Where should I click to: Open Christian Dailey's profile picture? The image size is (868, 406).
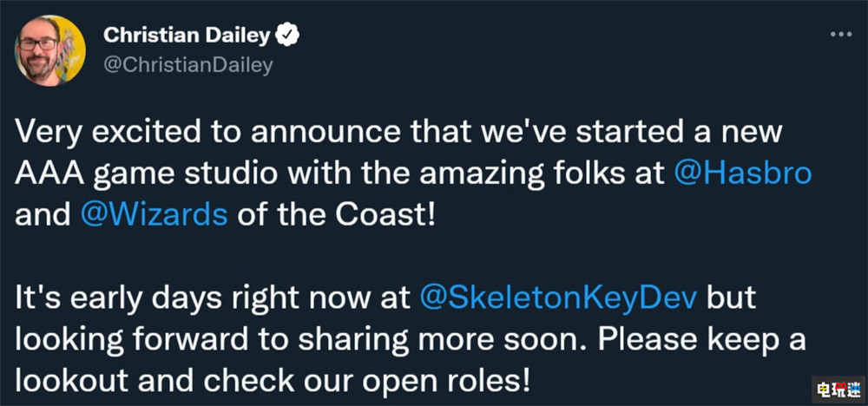(49, 49)
